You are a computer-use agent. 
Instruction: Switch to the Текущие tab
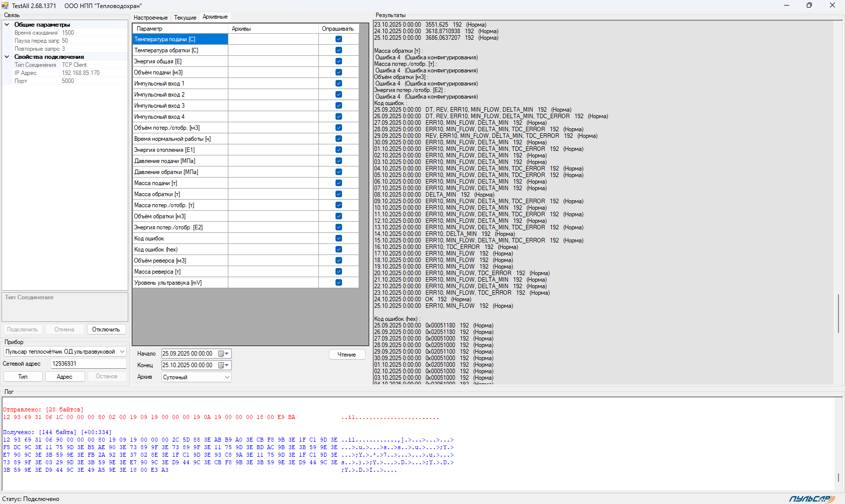click(185, 18)
